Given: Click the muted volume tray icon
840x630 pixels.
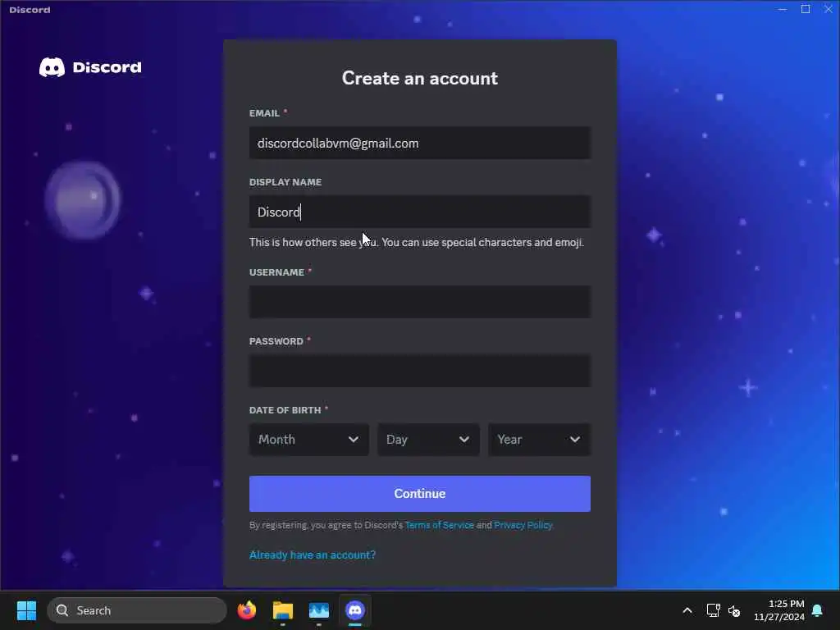Looking at the screenshot, I should pyautogui.click(x=734, y=610).
